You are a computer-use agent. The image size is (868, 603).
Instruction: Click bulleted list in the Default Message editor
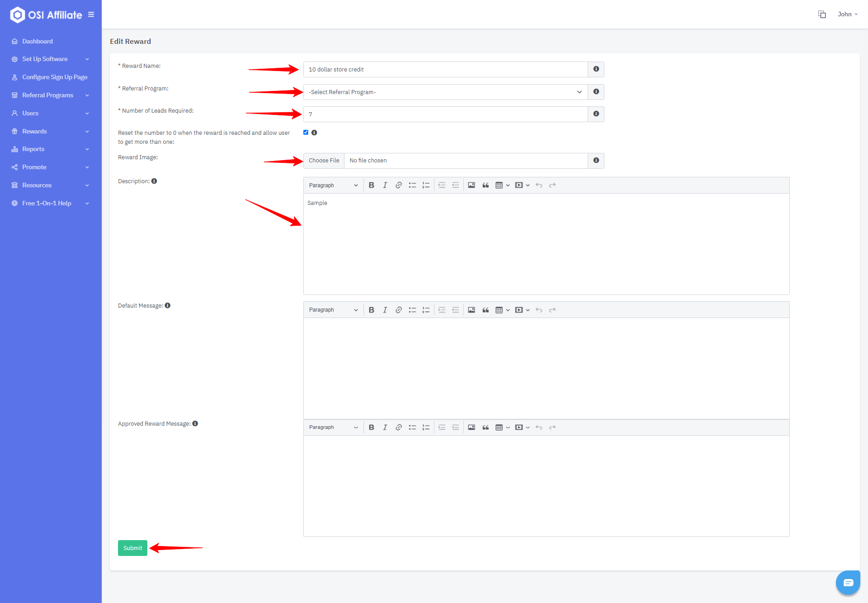tap(412, 310)
